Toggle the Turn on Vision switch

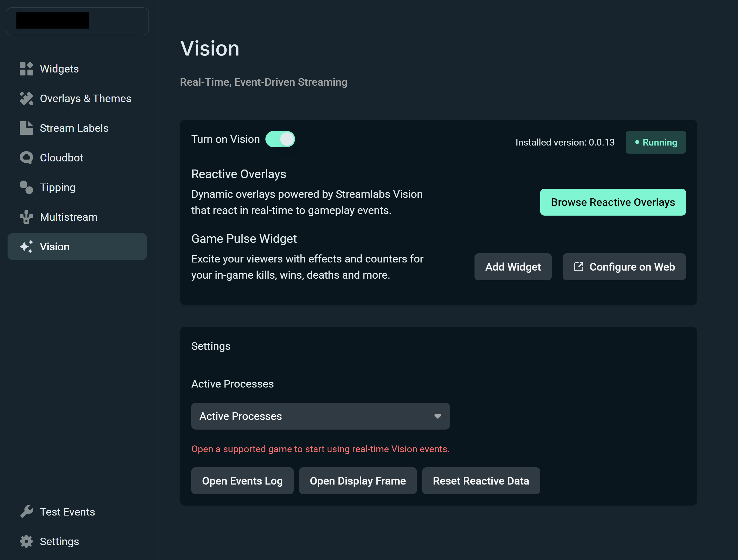[x=280, y=139]
